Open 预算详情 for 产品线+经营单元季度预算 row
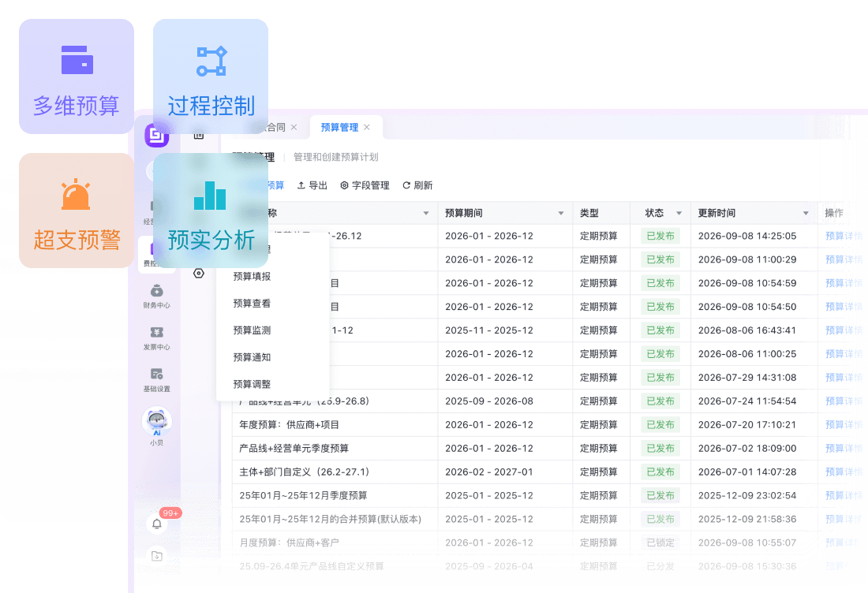The image size is (868, 593). coord(844,448)
